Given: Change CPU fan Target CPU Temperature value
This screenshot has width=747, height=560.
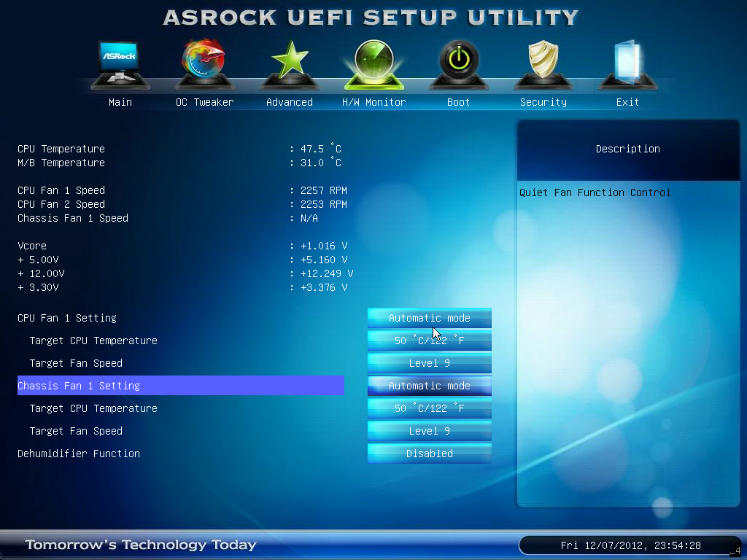Looking at the screenshot, I should [x=429, y=341].
